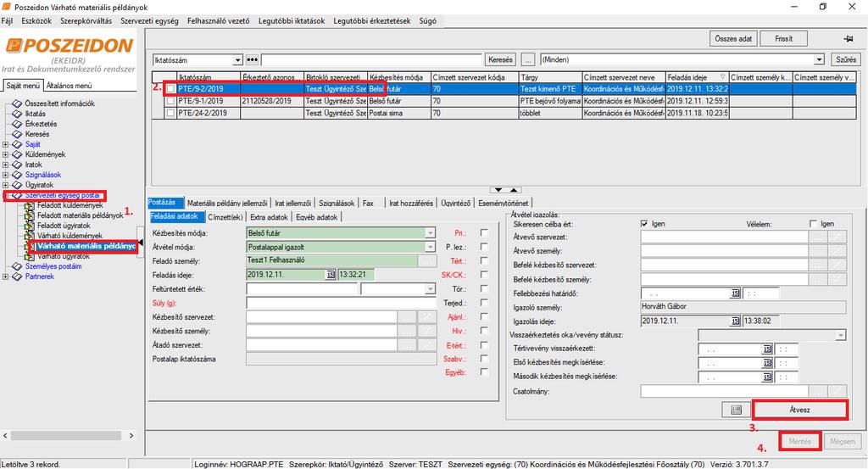This screenshot has height=469, width=868.
Task: Open Visszaérkeztetés oka/vevény státusz dropdown
Action: tap(841, 335)
